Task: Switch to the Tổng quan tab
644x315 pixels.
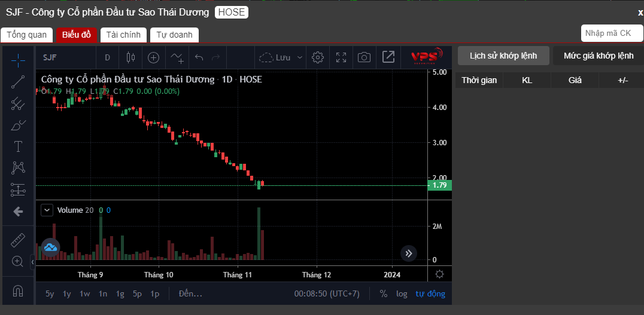Action: [27, 35]
